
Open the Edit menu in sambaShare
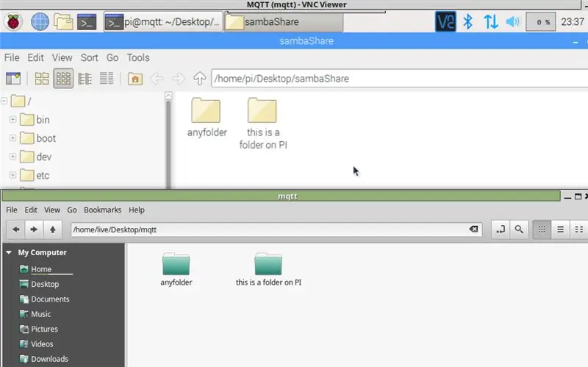point(35,57)
